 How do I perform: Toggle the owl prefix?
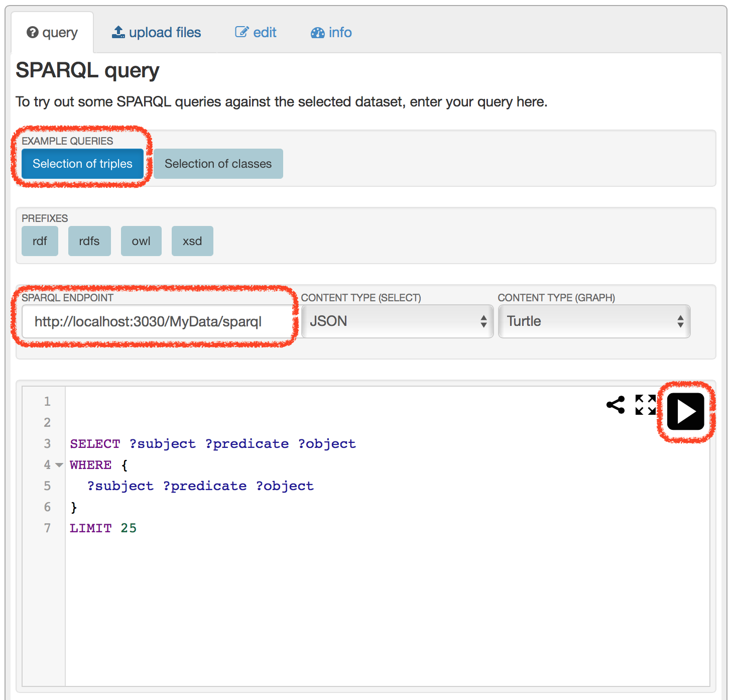pos(141,241)
